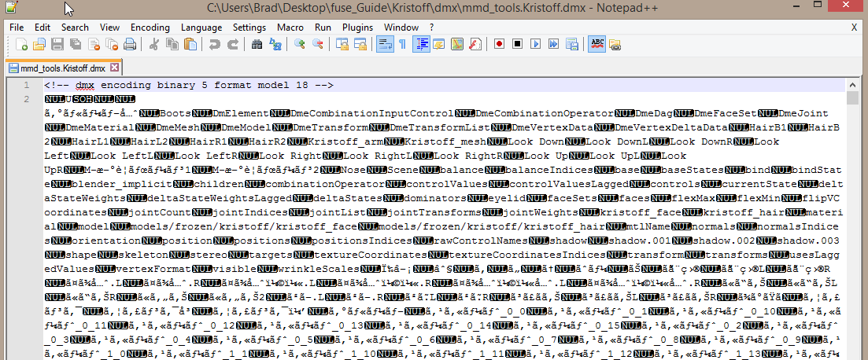This screenshot has height=360, width=868.
Task: Enable synchronize vertical scrolling icon
Action: [342, 44]
